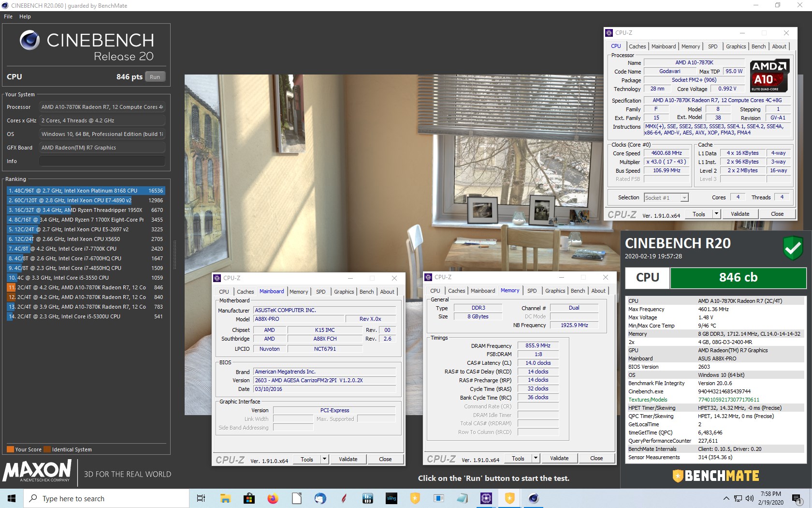The width and height of the screenshot is (812, 508).
Task: Show hidden system tray icons
Action: (726, 498)
